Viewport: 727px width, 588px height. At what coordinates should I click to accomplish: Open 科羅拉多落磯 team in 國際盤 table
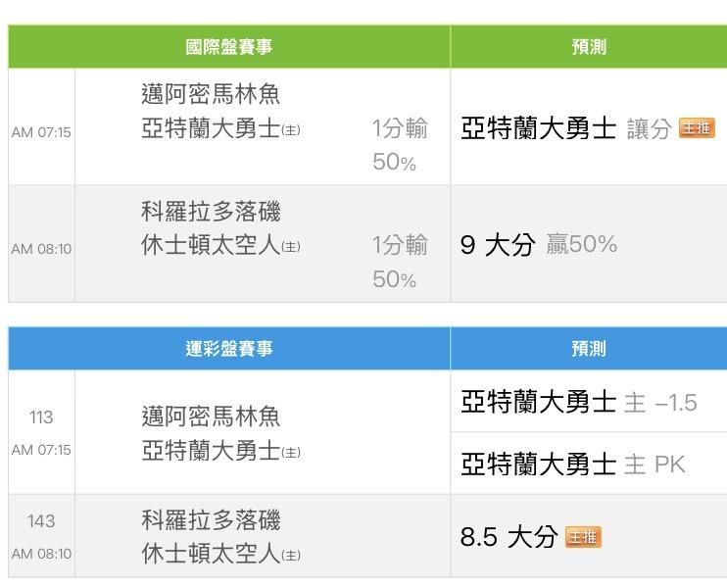click(211, 212)
